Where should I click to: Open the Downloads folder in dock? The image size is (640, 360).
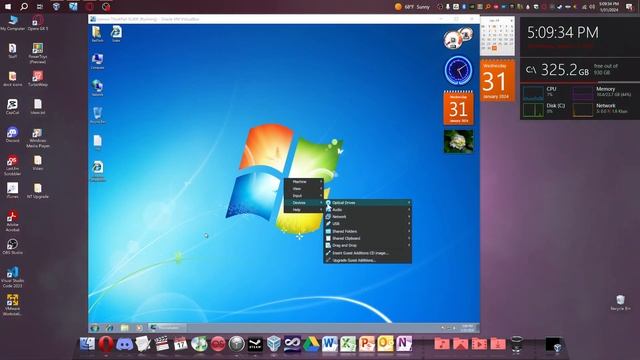498,344
